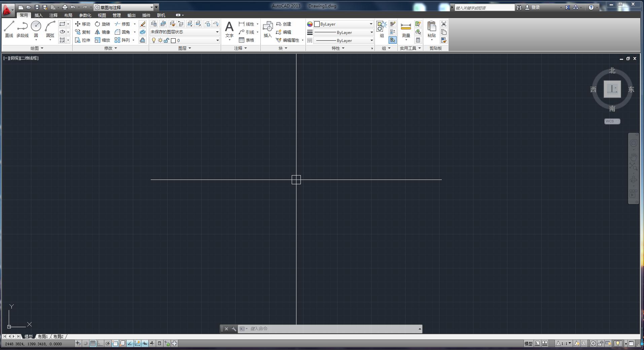
Task: Expand the 绘图 panel flyout
Action: click(37, 48)
